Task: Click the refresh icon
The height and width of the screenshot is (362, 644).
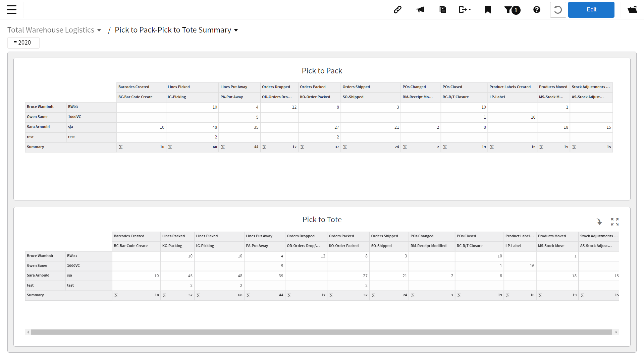Action: pyautogui.click(x=558, y=9)
